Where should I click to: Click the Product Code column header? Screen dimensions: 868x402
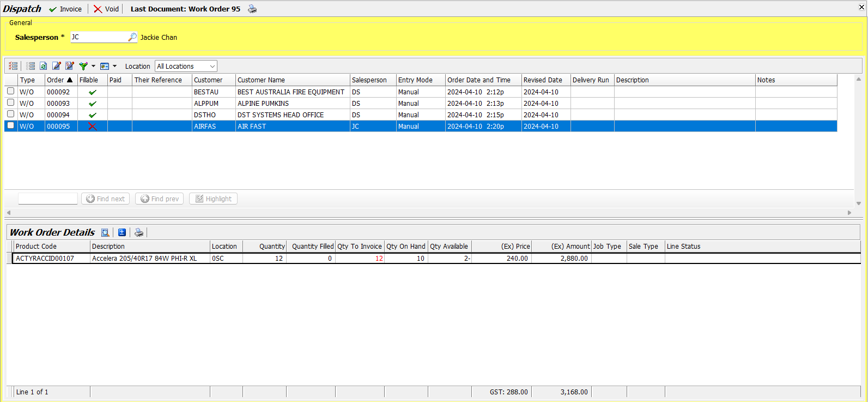click(52, 246)
